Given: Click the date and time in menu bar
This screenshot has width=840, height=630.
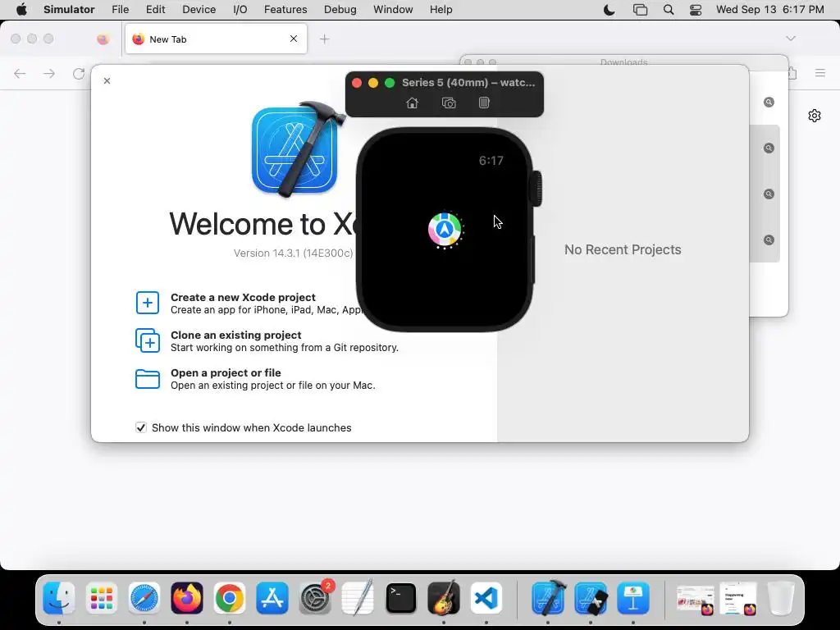Looking at the screenshot, I should pos(769,10).
